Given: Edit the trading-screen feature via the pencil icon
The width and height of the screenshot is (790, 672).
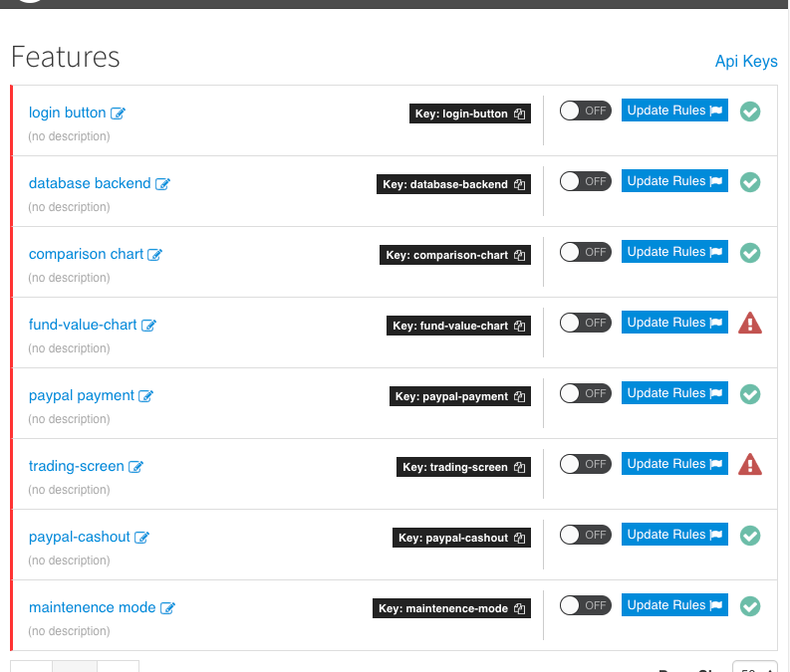Looking at the screenshot, I should coord(136,467).
